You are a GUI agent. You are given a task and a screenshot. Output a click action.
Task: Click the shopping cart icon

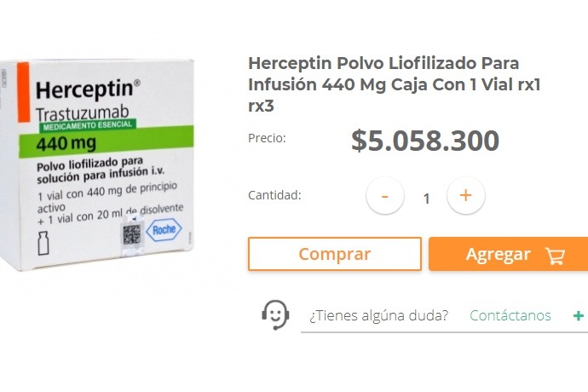[556, 255]
